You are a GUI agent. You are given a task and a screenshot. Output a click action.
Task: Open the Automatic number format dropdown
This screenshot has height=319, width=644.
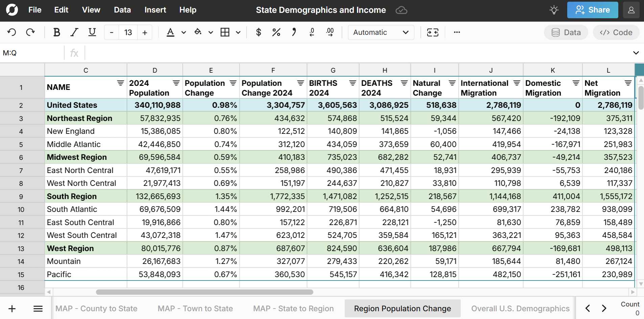tap(381, 32)
